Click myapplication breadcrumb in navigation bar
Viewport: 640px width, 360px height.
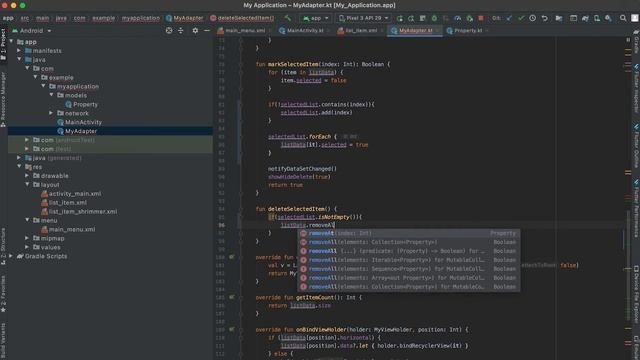coord(141,18)
